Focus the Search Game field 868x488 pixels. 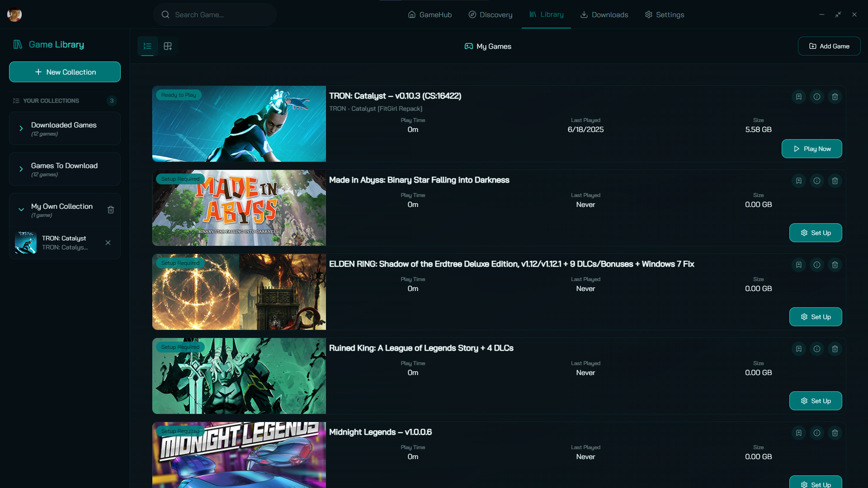(215, 14)
